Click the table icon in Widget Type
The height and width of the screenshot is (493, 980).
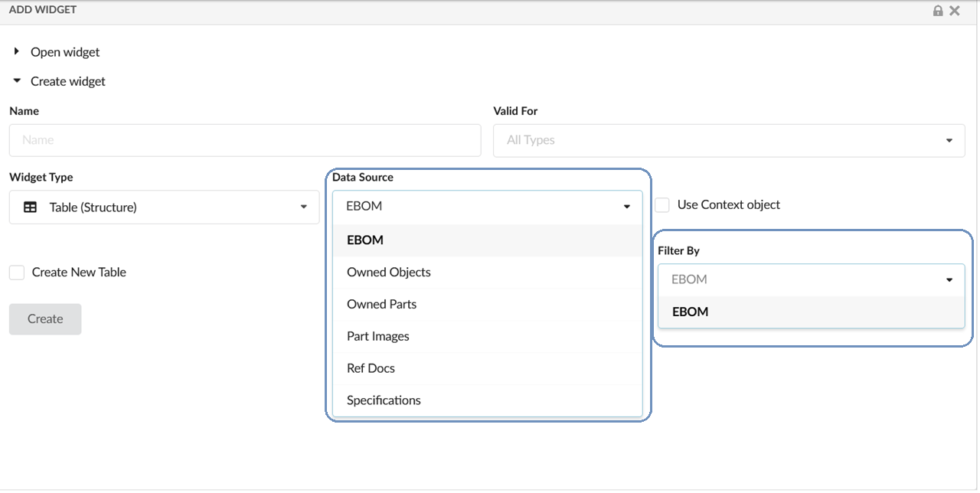(31, 207)
